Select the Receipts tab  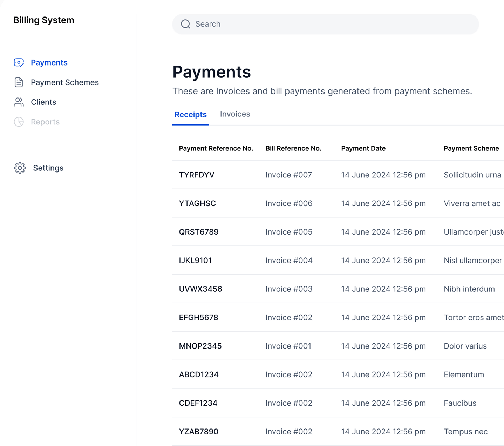[x=190, y=115]
